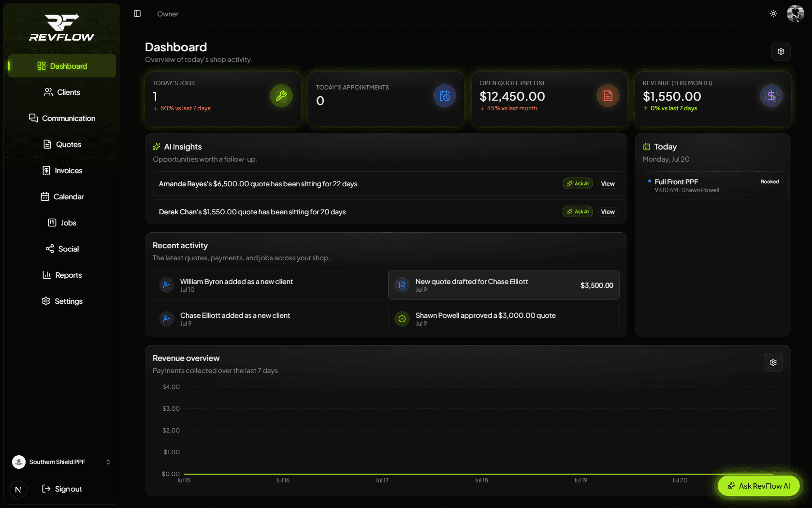Expand the Southern Shield PPF shop switcher
The height and width of the screenshot is (508, 812).
tap(62, 462)
